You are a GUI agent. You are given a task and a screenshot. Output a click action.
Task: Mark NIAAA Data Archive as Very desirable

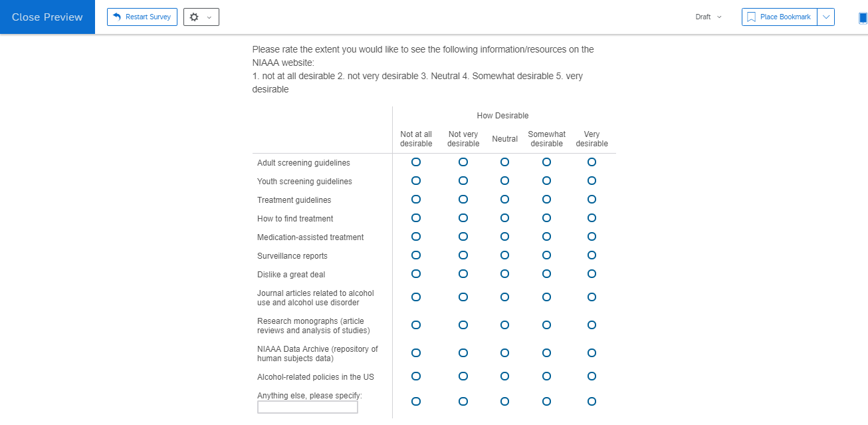coord(592,353)
